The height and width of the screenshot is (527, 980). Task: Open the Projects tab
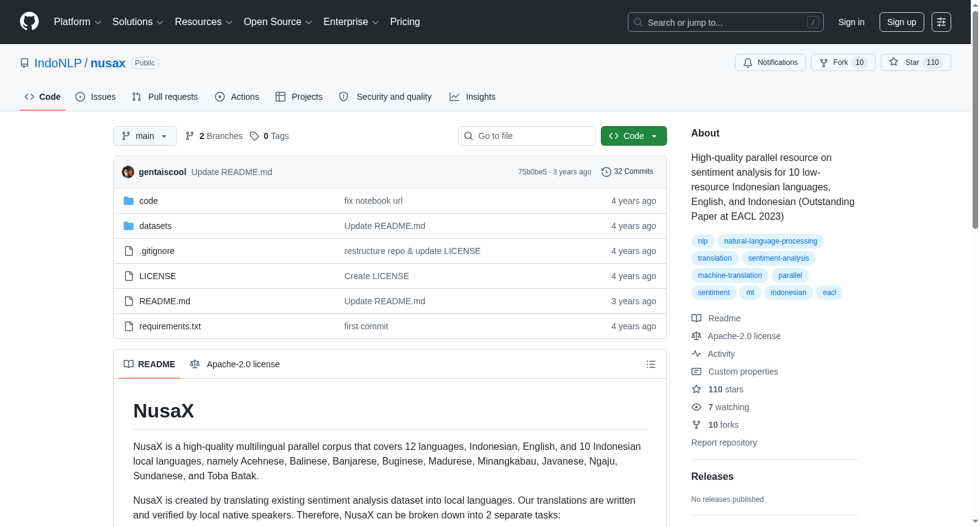299,97
